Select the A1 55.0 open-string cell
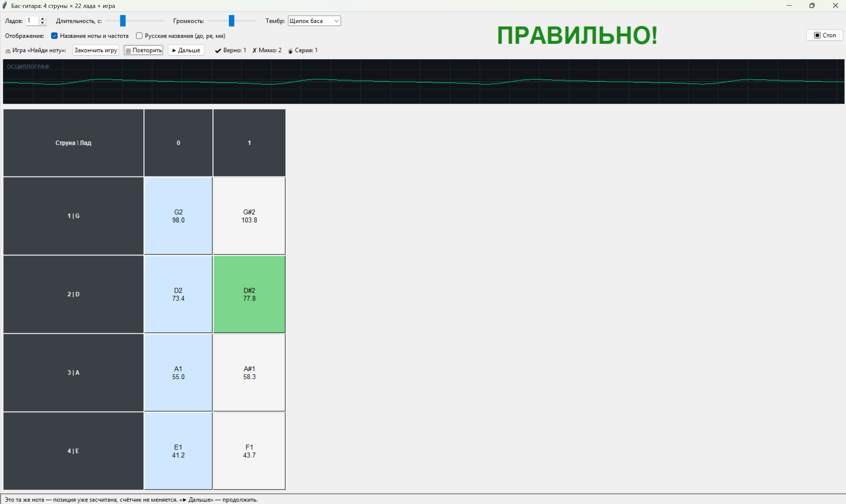This screenshot has width=846, height=504. pyautogui.click(x=178, y=373)
